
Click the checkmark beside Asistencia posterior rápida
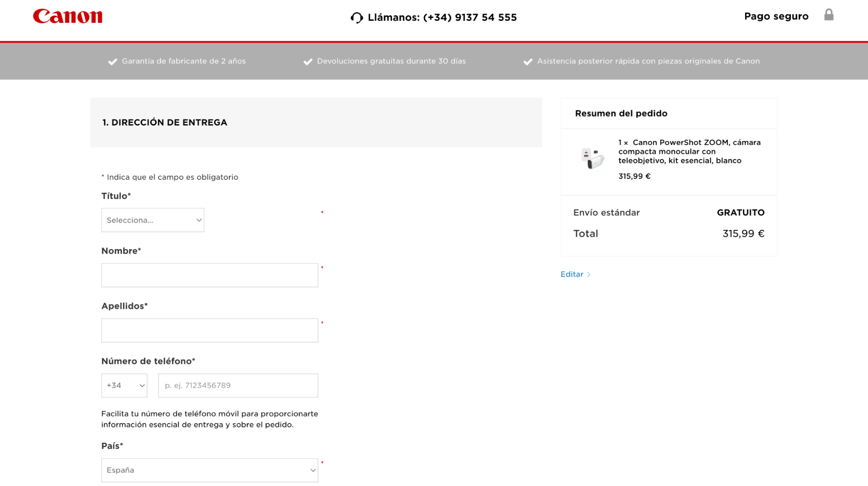coord(528,62)
